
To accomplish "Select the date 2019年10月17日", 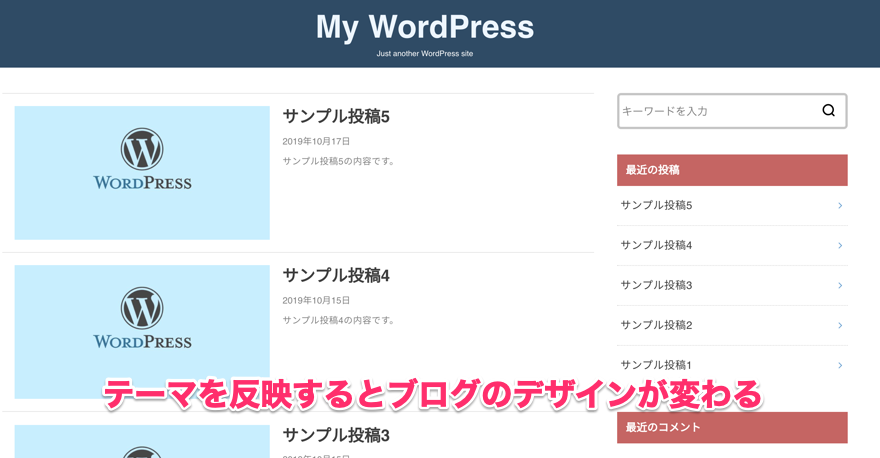I will click(x=316, y=141).
